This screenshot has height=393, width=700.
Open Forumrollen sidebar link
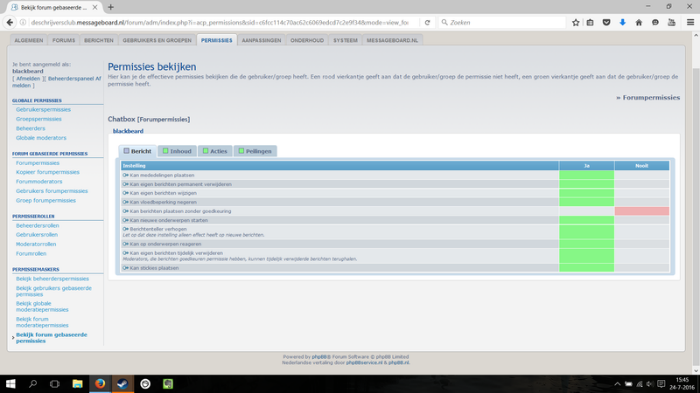click(x=31, y=254)
